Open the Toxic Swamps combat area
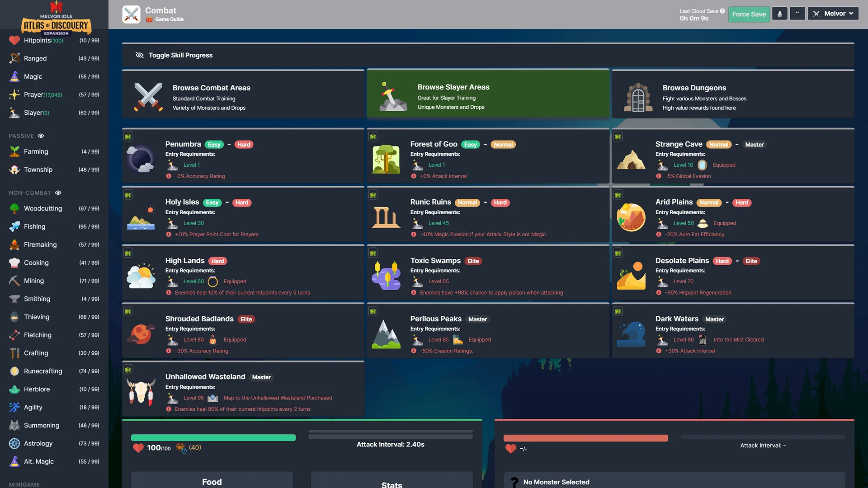Image resolution: width=868 pixels, height=488 pixels. 488,273
